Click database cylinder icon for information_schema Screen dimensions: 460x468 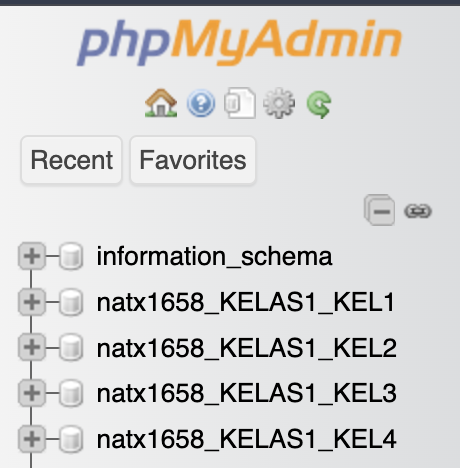coord(71,256)
